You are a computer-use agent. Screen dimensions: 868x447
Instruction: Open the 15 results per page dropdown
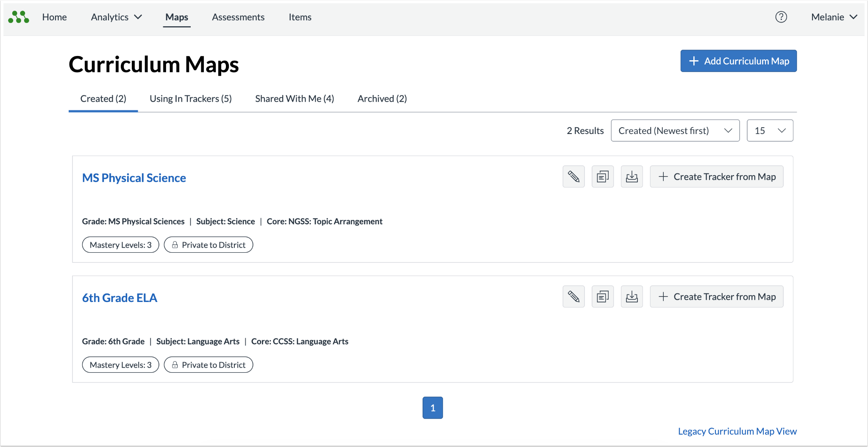click(x=770, y=131)
